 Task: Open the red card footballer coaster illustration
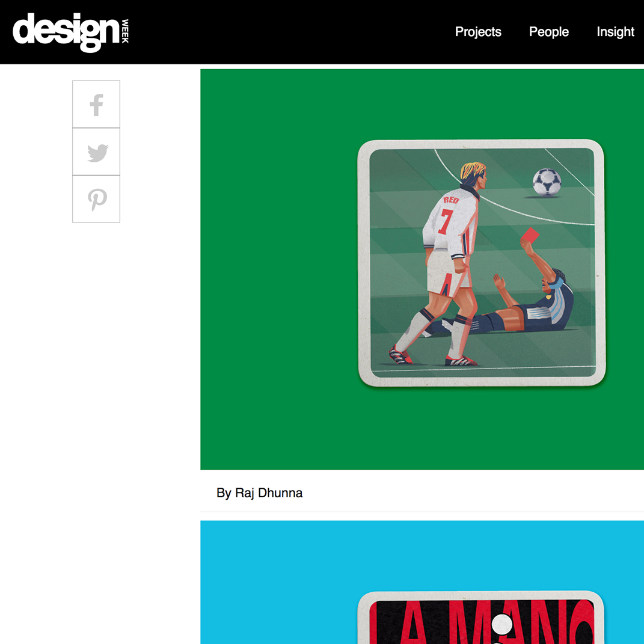click(482, 263)
